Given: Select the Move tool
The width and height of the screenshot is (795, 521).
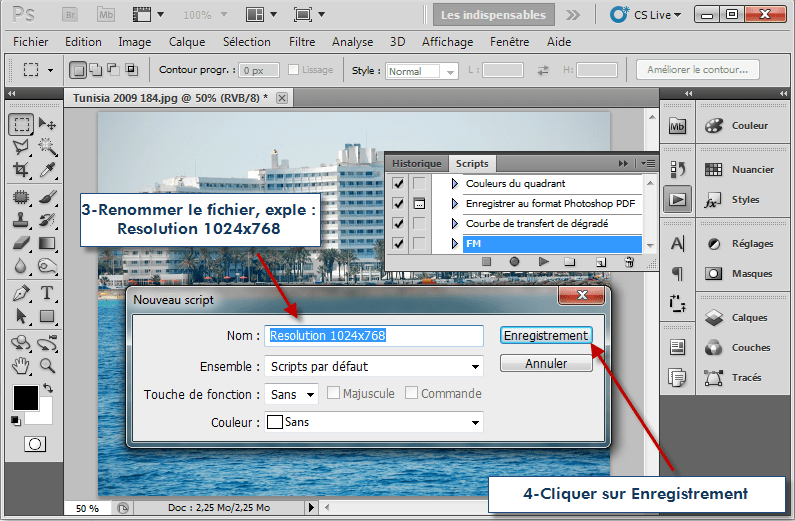Looking at the screenshot, I should click(x=48, y=124).
